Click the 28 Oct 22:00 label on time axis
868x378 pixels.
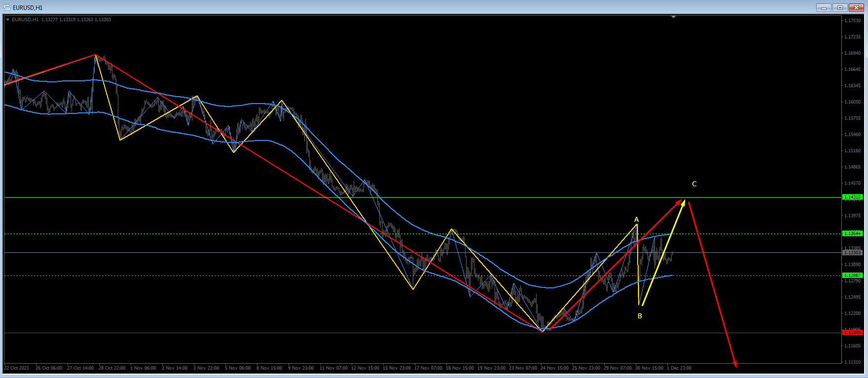112,368
